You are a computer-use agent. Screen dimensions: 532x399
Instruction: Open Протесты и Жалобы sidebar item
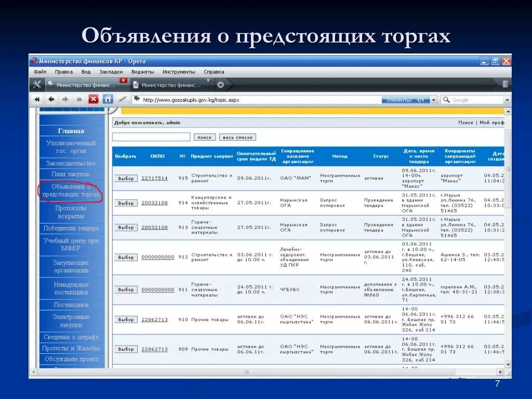click(71, 348)
